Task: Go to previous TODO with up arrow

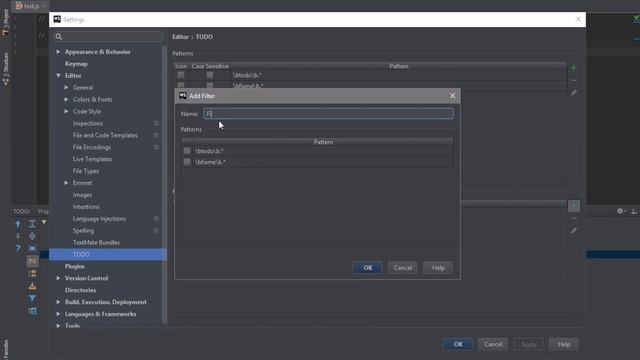Action: [18, 224]
